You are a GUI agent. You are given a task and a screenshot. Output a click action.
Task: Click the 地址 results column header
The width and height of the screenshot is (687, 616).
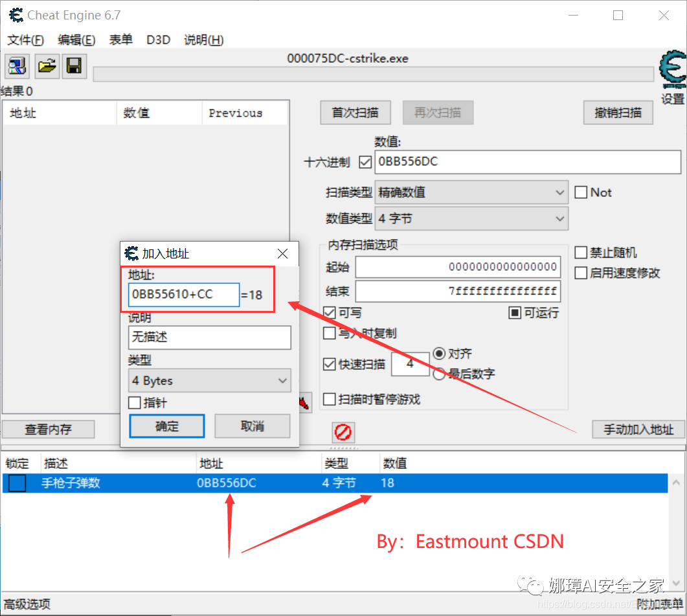pyautogui.click(x=60, y=113)
